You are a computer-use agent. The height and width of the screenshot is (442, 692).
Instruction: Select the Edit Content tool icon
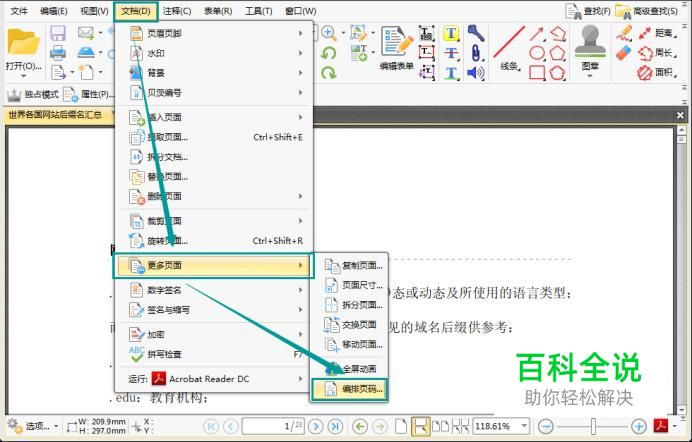[x=359, y=33]
